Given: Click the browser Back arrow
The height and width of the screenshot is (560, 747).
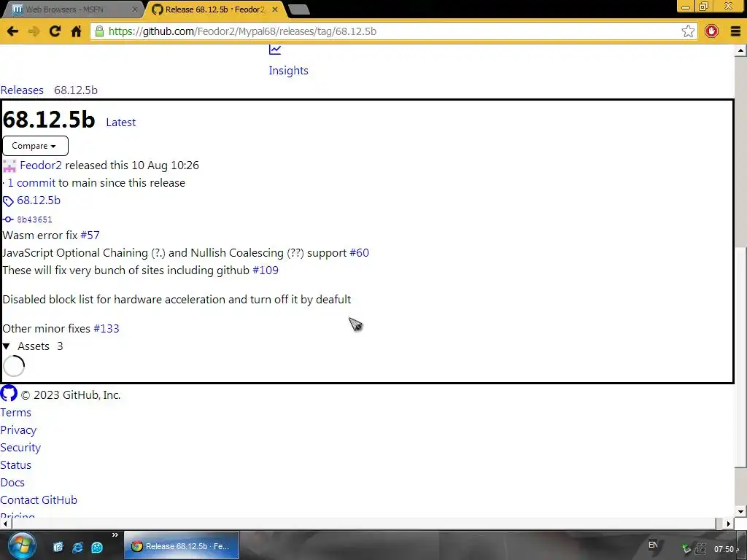Looking at the screenshot, I should pos(13,31).
